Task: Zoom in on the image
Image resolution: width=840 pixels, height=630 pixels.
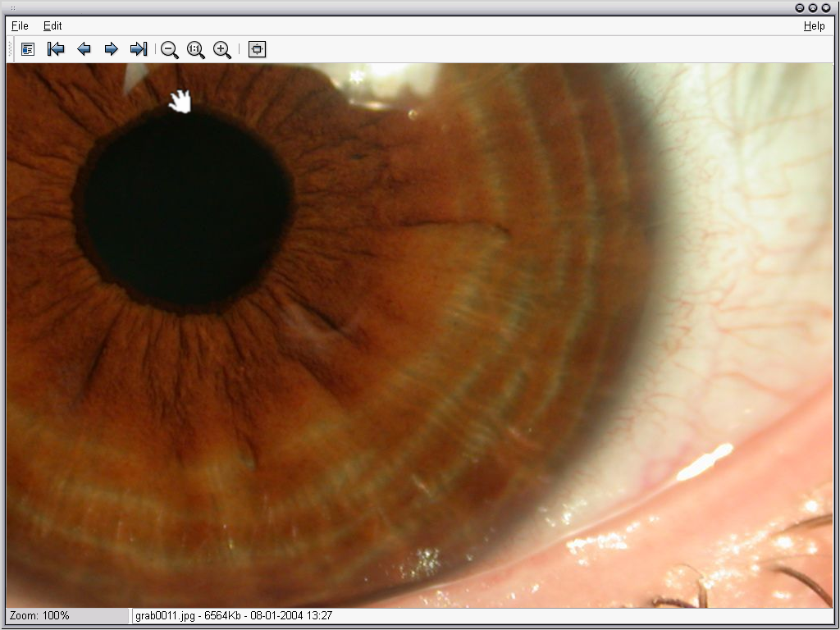Action: pyautogui.click(x=221, y=50)
